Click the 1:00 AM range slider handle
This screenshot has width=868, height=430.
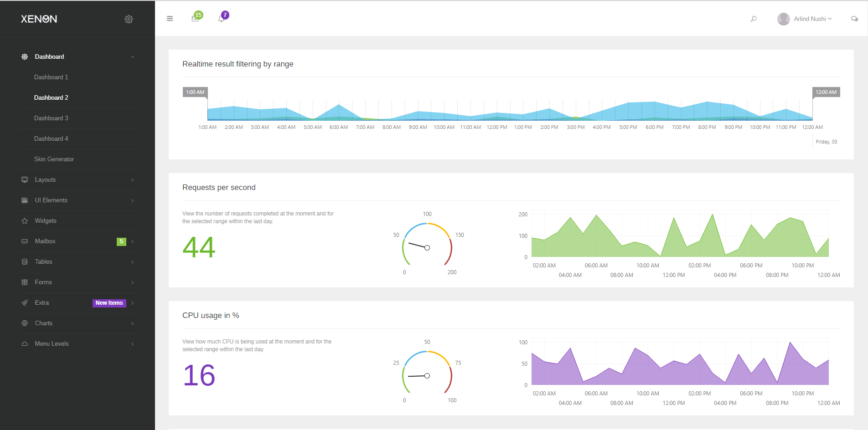coord(196,92)
